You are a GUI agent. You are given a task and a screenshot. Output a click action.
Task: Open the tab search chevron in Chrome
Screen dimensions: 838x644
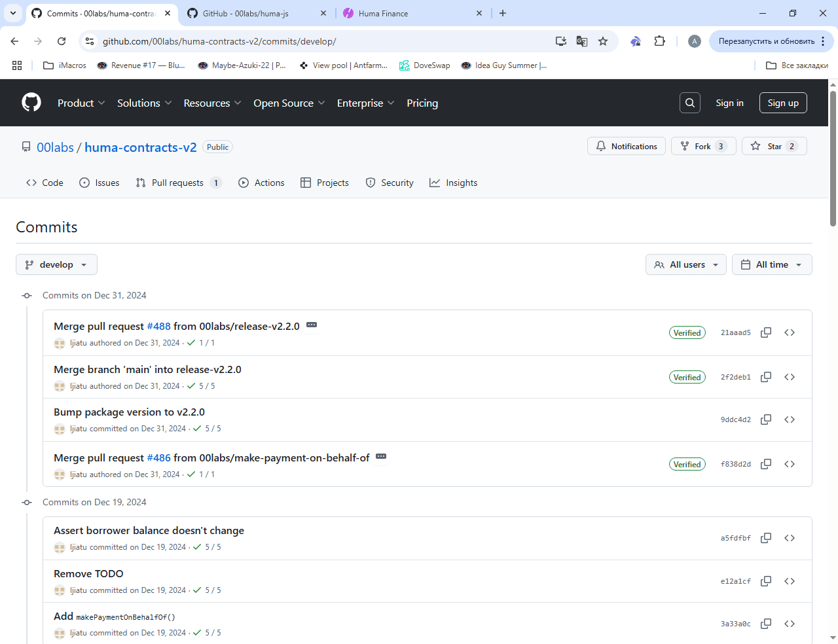13,13
